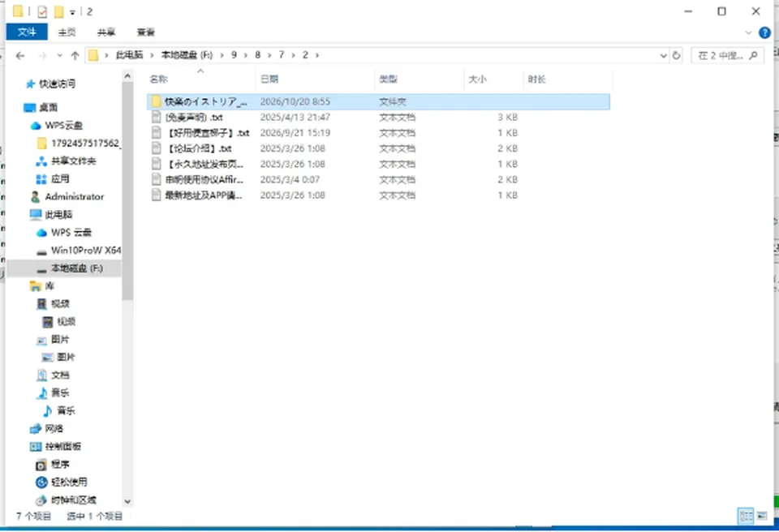
Task: Click the navigation pane scroll-down arrow
Action: (127, 501)
